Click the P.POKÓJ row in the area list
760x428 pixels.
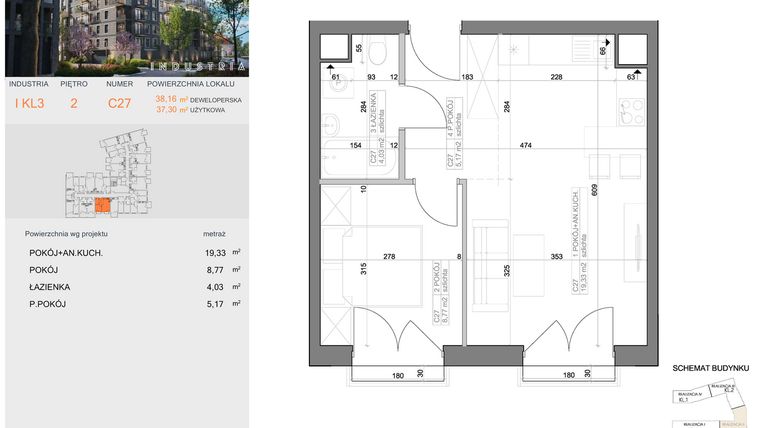(x=135, y=304)
